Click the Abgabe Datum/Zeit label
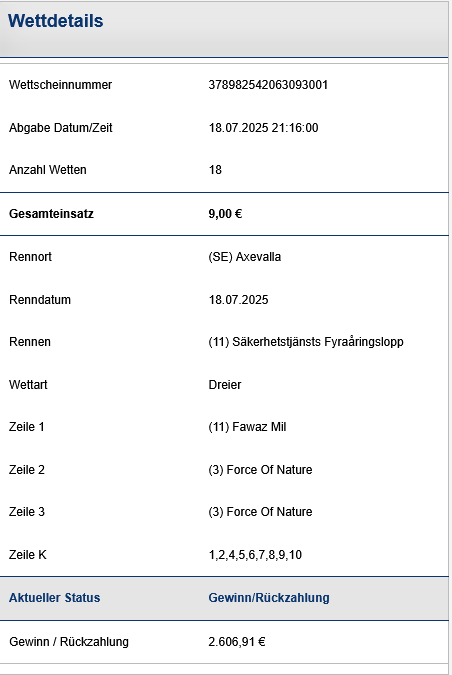 pos(61,128)
